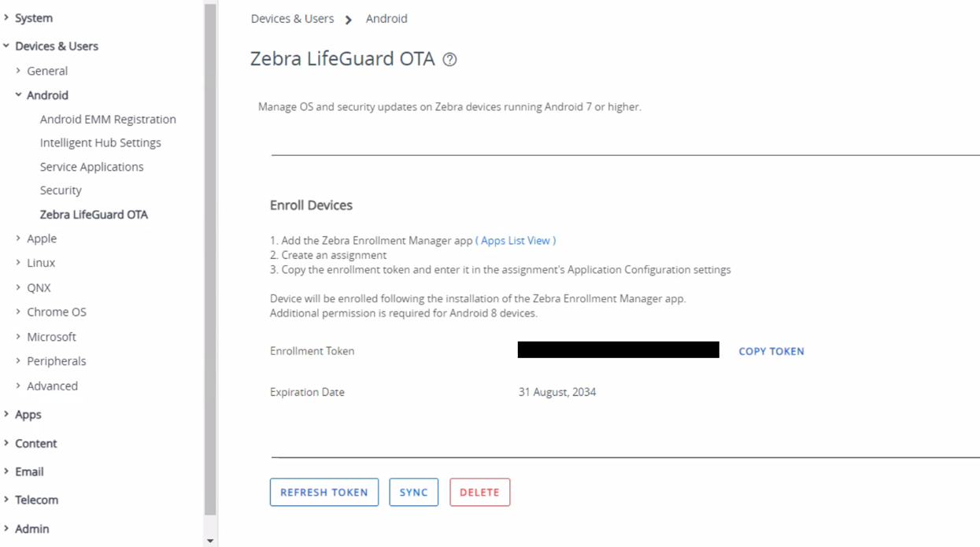Click the SYNC button
980x547 pixels.
[x=413, y=491]
